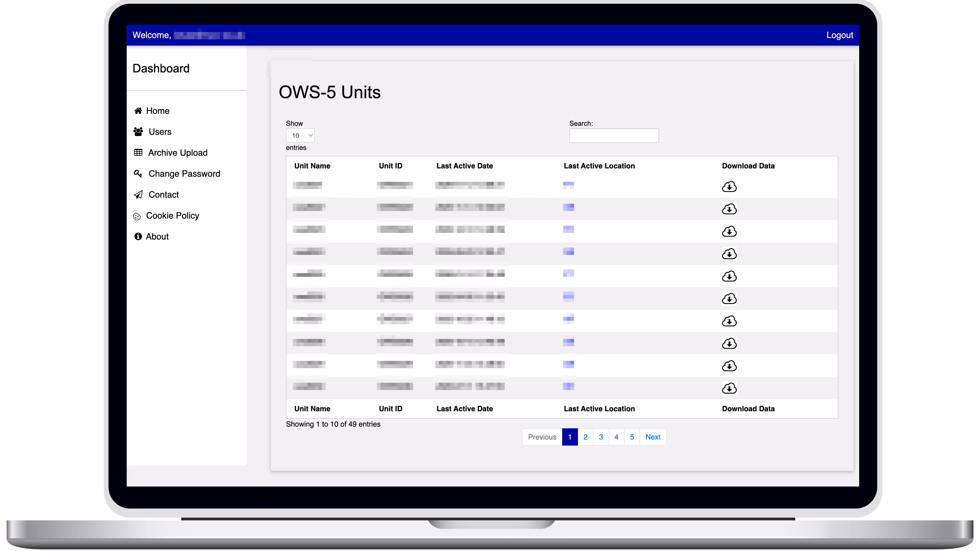Click the About info circle icon
This screenshot has height=551, width=980.
[x=138, y=236]
